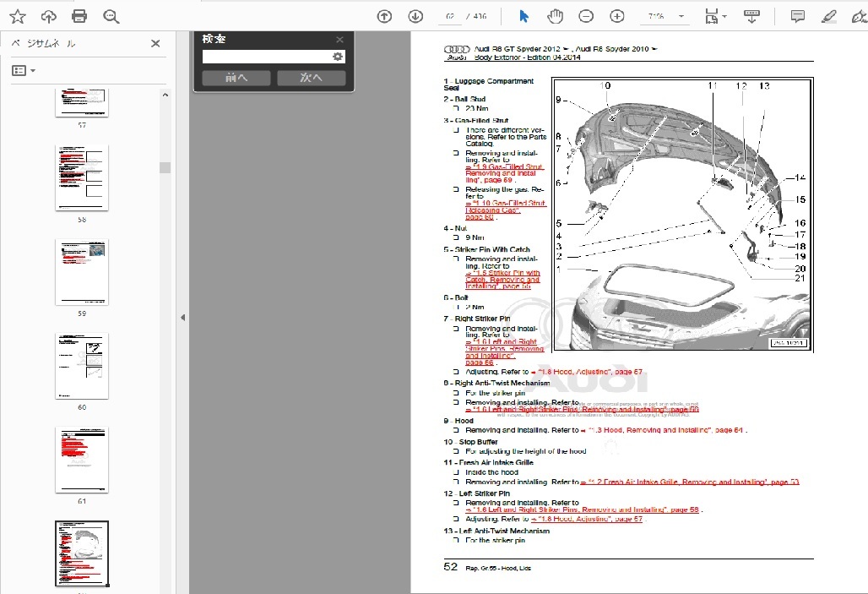Viewport: 868px width, 594px height.
Task: Close the page thumbnails panel
Action: tap(155, 43)
